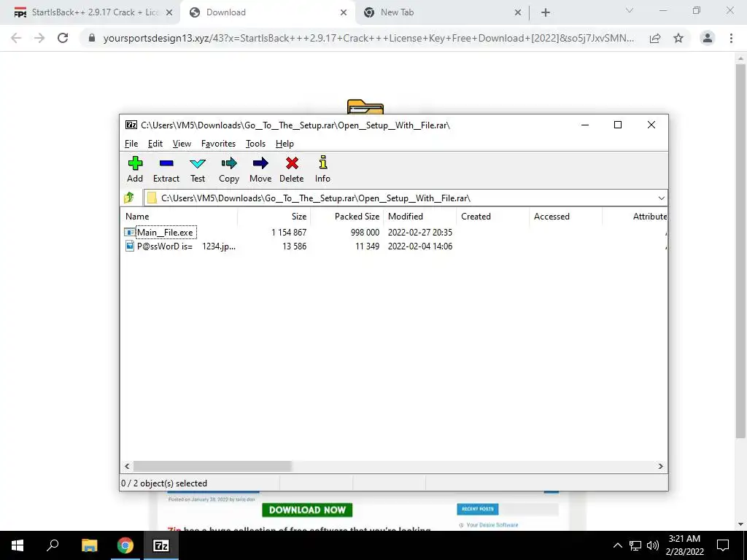Reload the Chrome page
The height and width of the screenshot is (560, 747).
[x=63, y=38]
